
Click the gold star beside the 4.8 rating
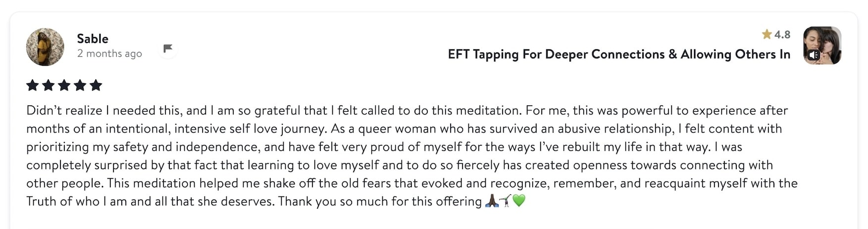click(767, 34)
